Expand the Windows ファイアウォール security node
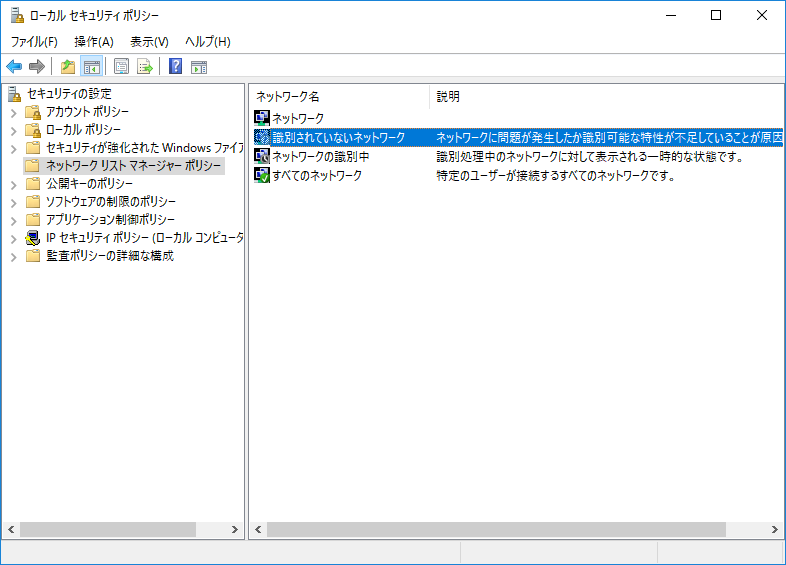 [14, 149]
